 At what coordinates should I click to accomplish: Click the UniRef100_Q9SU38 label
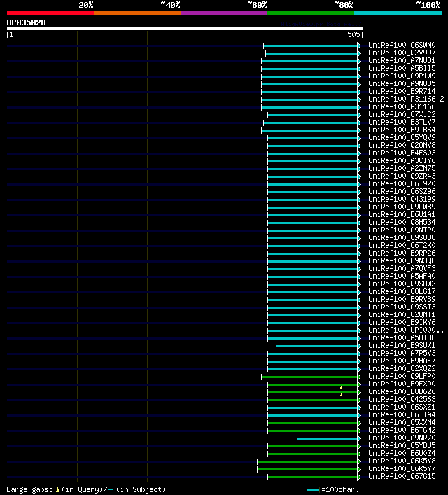pos(402,238)
